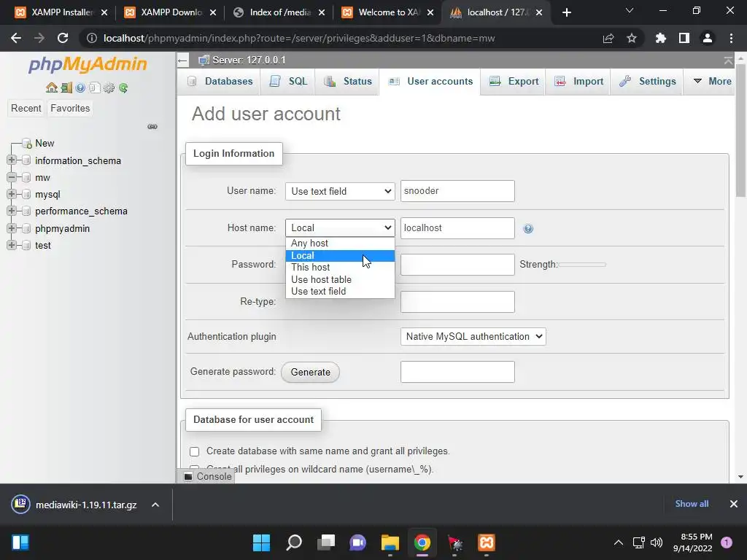Click the Generate password button

(310, 373)
